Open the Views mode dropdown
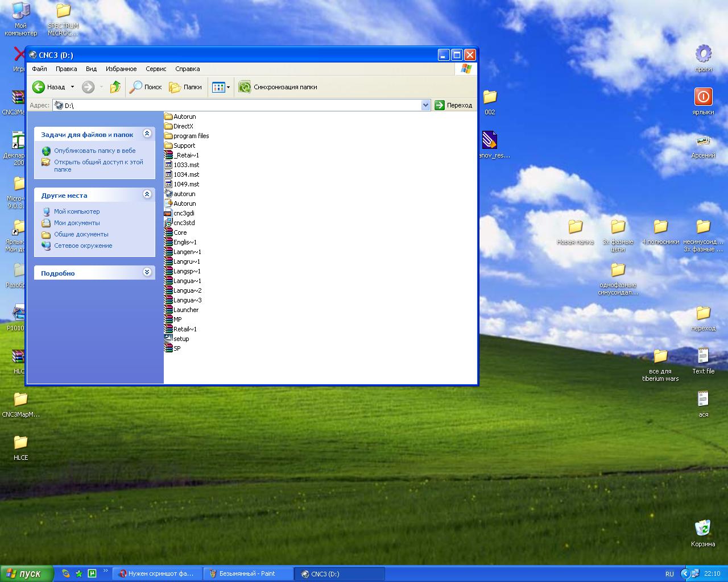 (221, 87)
